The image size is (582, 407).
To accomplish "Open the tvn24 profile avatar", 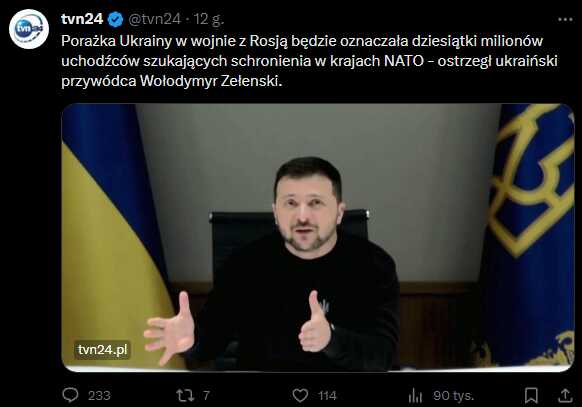I will [29, 29].
